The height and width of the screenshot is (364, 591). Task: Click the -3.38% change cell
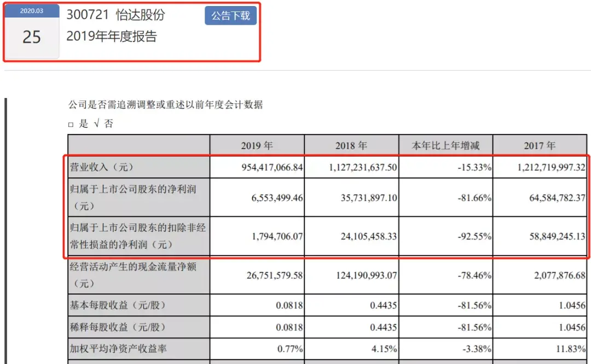445,349
